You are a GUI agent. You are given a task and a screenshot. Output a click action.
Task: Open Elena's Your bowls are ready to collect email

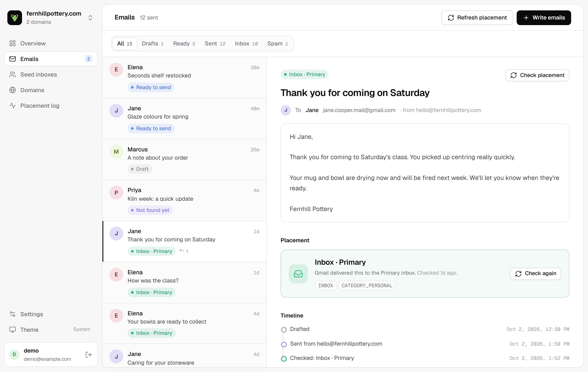[184, 323]
